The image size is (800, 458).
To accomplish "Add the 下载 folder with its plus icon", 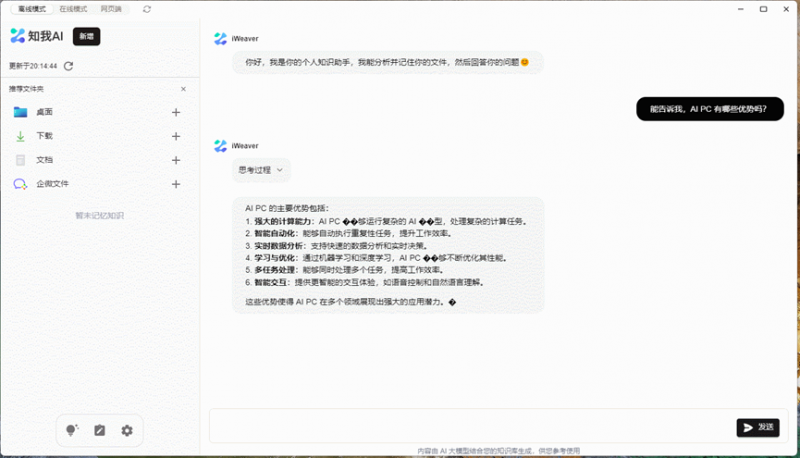I will (x=176, y=136).
